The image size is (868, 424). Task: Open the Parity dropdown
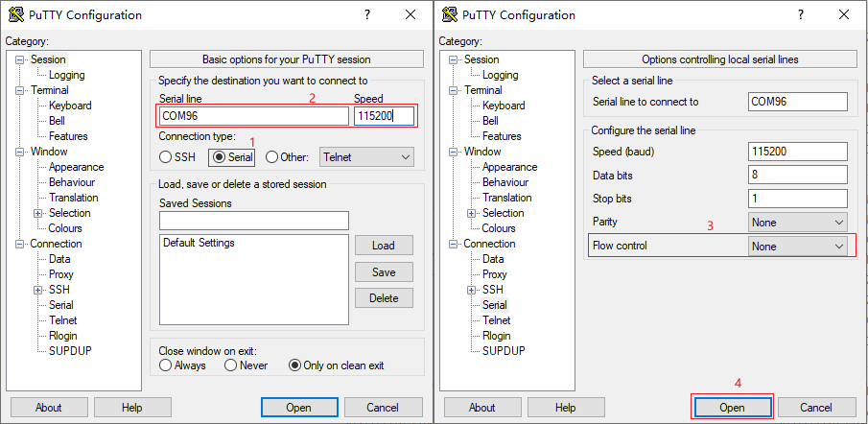tap(798, 222)
